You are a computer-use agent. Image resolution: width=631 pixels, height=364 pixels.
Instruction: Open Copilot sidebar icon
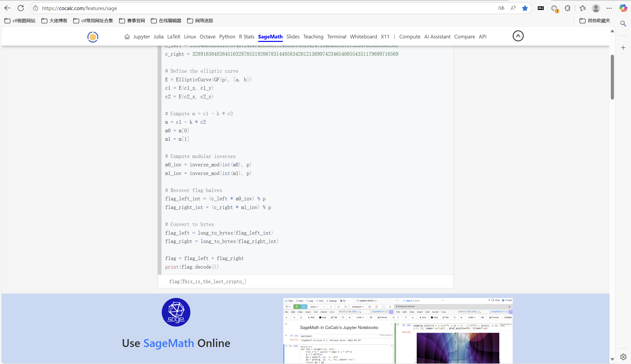(623, 8)
